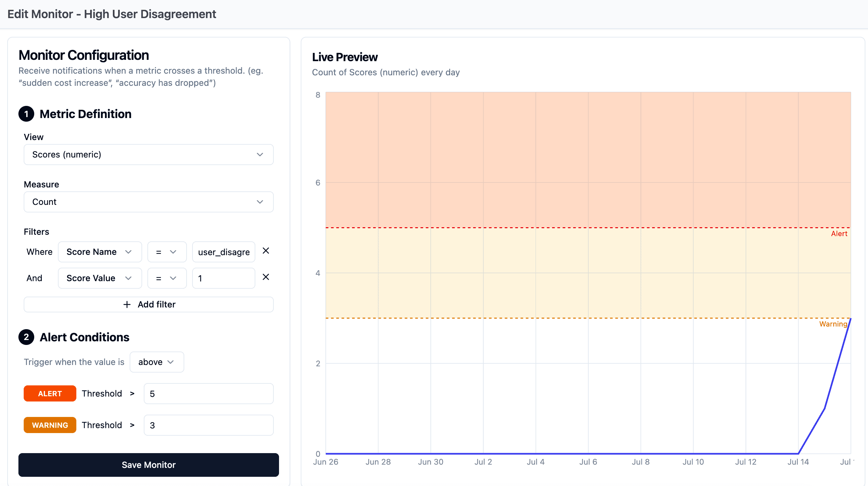Screen dimensions: 868x486
Task: Click the step 1 Metric Definition badge
Action: coord(26,114)
